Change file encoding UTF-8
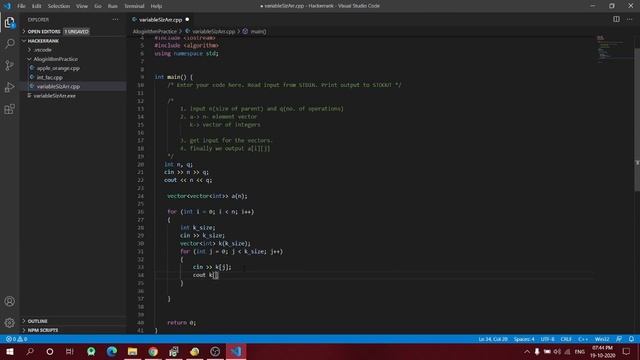Viewport: 640px width, 360px height. (547, 339)
